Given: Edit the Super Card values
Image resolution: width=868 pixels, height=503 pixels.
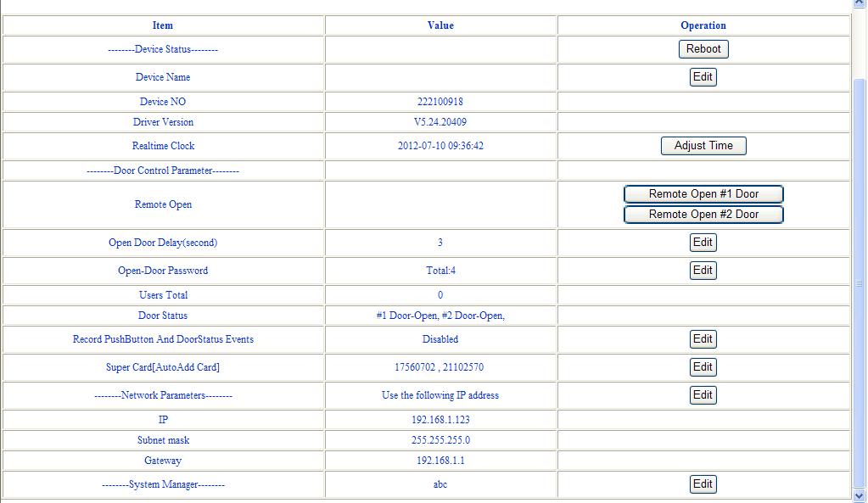Looking at the screenshot, I should (703, 367).
